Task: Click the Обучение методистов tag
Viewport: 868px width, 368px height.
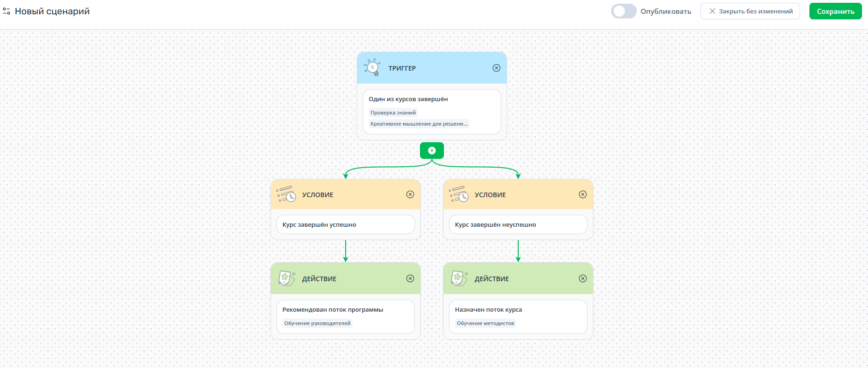Action: (485, 323)
